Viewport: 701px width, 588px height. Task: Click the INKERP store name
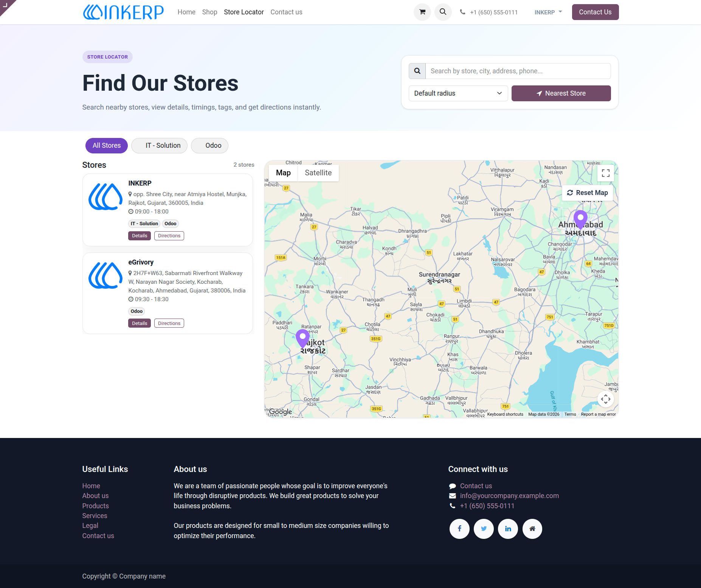[140, 183]
